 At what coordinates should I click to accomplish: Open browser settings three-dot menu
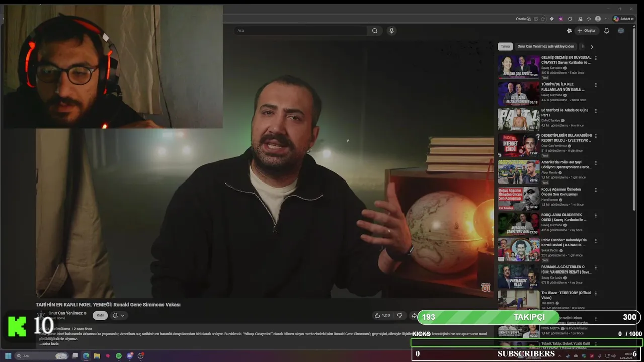click(607, 19)
